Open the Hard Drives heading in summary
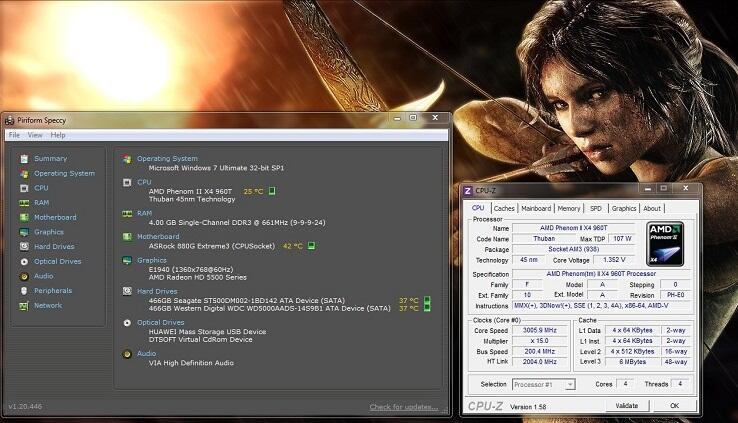This screenshot has height=423, width=738. (x=157, y=291)
